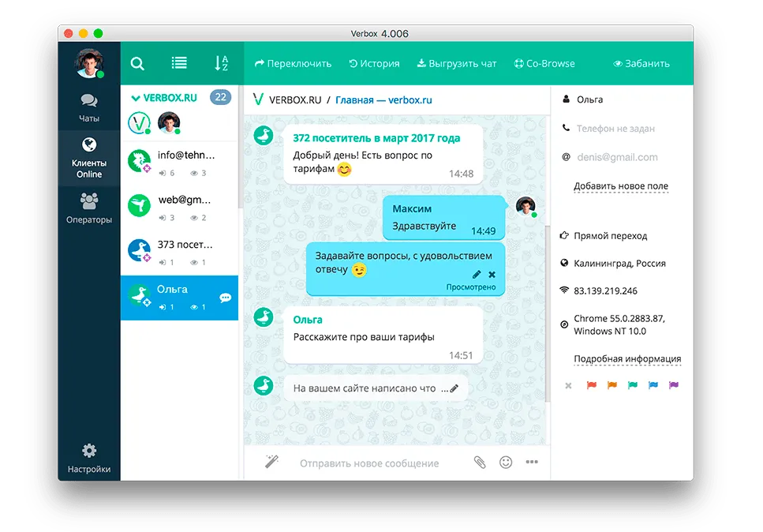Screen dimensions: 763x532
Task: Open the emoji picker
Action: (506, 462)
